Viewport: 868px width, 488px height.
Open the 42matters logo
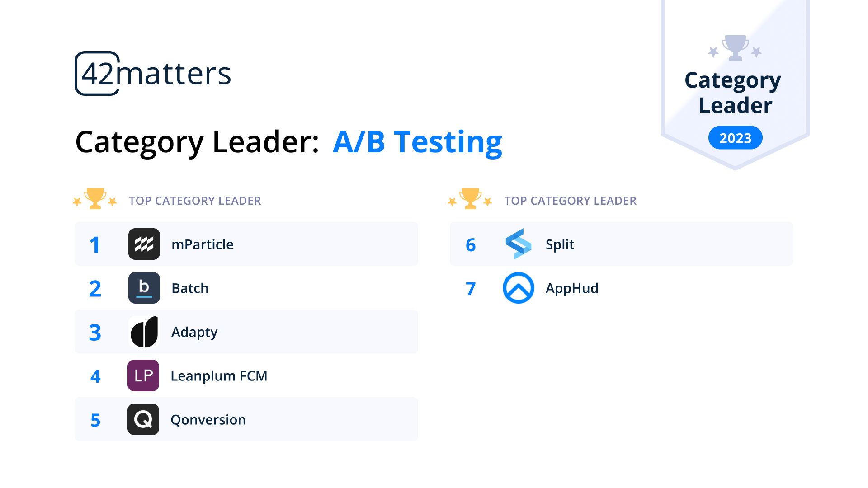153,73
